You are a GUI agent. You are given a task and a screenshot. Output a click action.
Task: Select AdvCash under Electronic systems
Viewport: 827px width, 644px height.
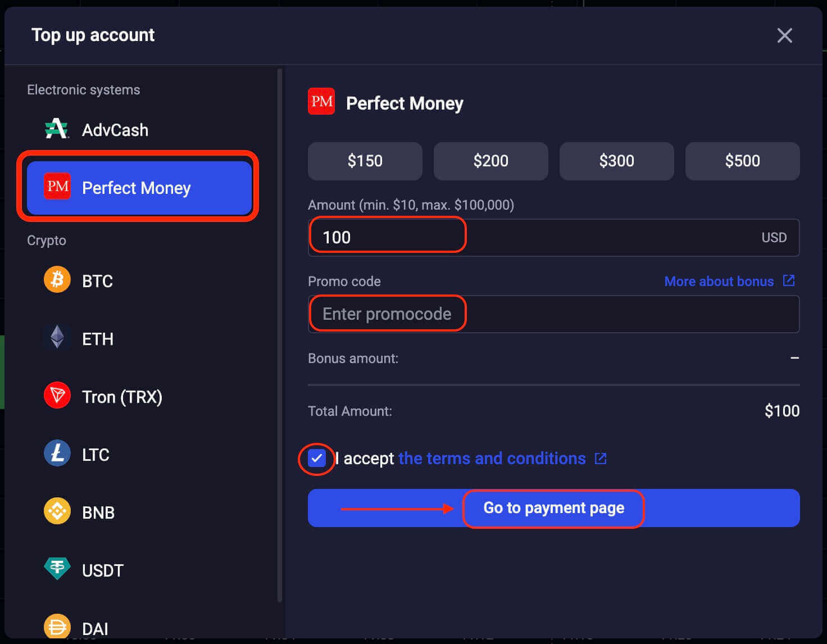click(x=114, y=130)
